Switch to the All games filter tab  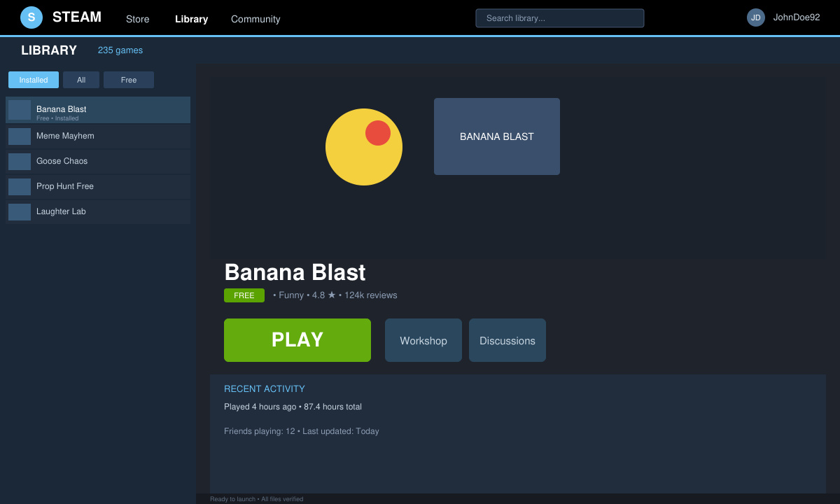[81, 80]
